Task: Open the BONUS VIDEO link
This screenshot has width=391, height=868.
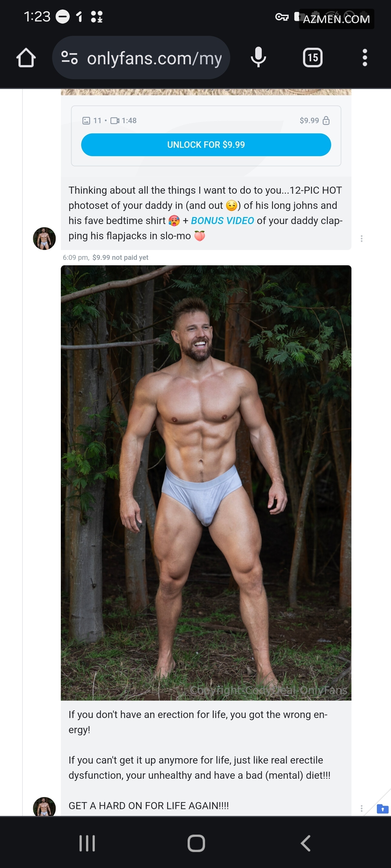Action: (x=222, y=220)
